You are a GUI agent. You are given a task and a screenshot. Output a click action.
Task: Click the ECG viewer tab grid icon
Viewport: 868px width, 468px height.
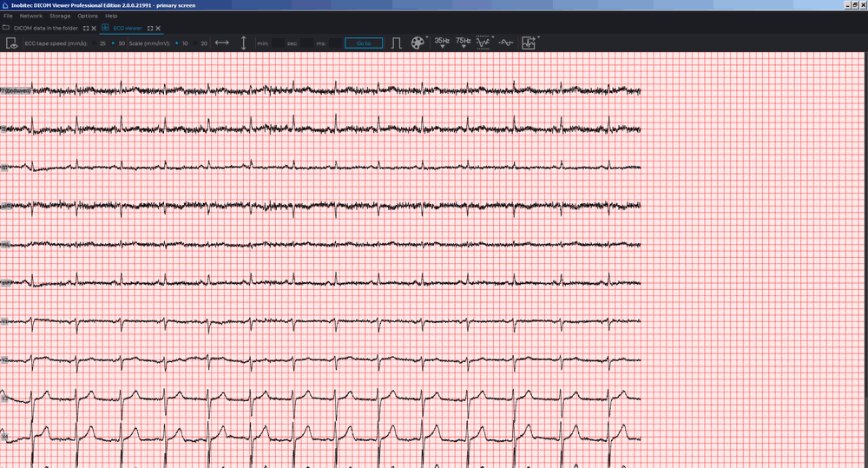pyautogui.click(x=105, y=28)
